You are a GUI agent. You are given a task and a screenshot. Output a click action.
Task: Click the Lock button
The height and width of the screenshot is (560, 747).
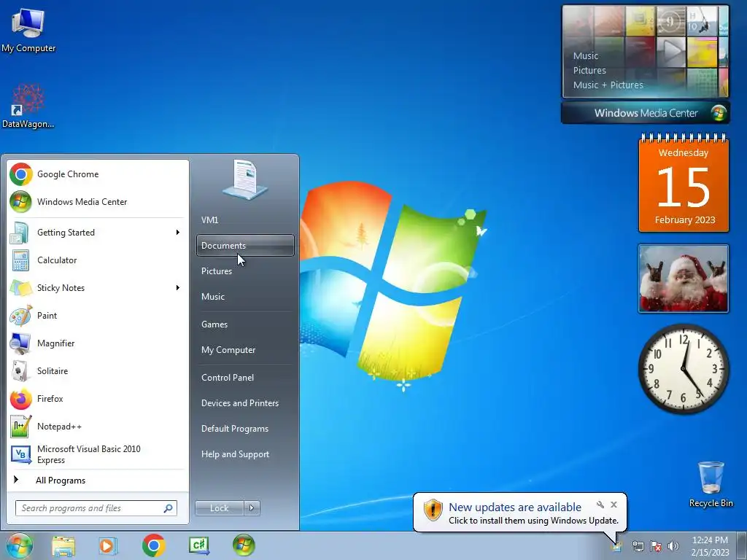coord(219,508)
